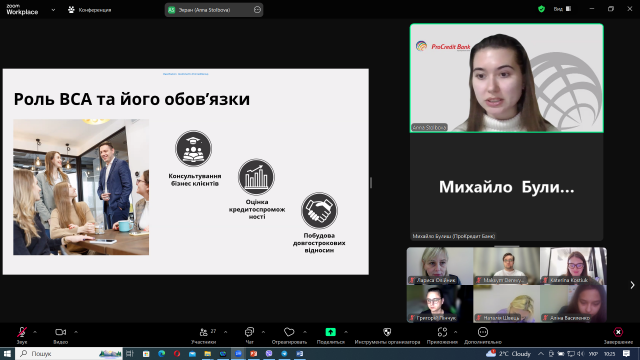The width and height of the screenshot is (640, 360).
Task: Open the Mail app from the taskbar
Action: click(192, 353)
